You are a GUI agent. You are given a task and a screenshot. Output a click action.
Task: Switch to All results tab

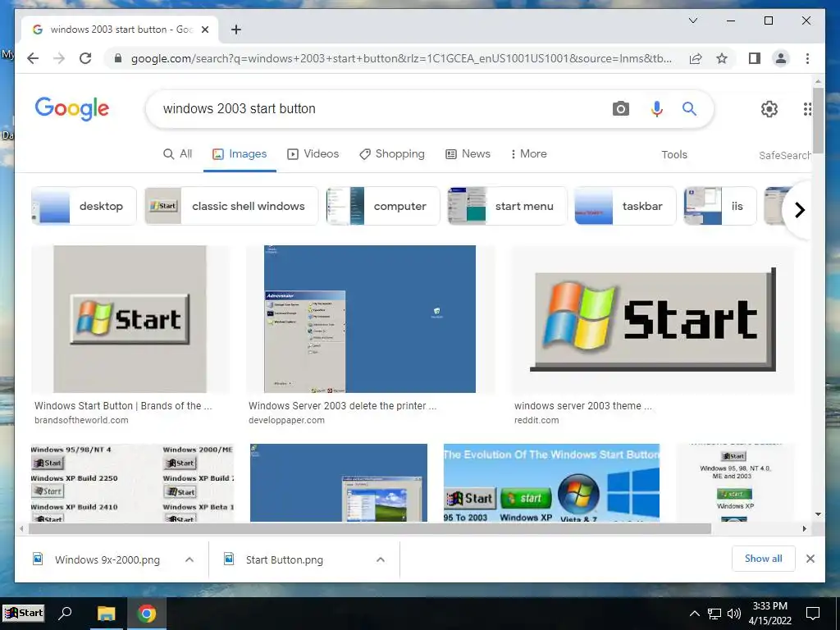tap(177, 153)
